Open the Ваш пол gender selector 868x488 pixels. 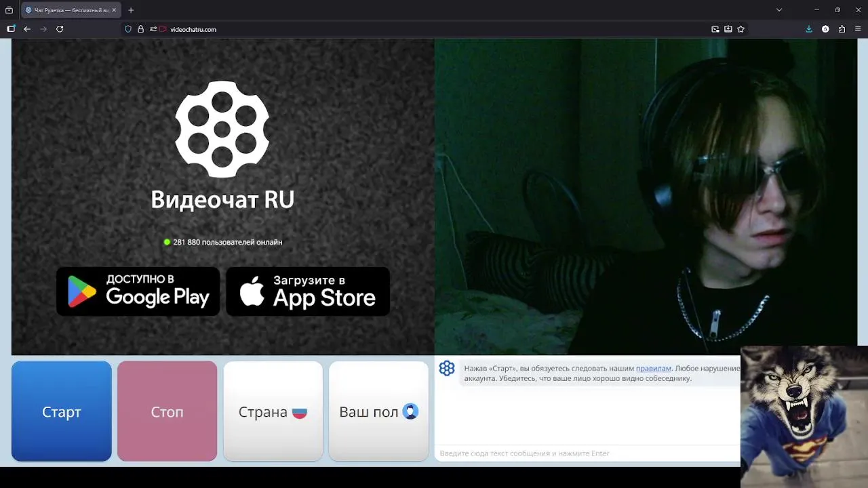[379, 411]
